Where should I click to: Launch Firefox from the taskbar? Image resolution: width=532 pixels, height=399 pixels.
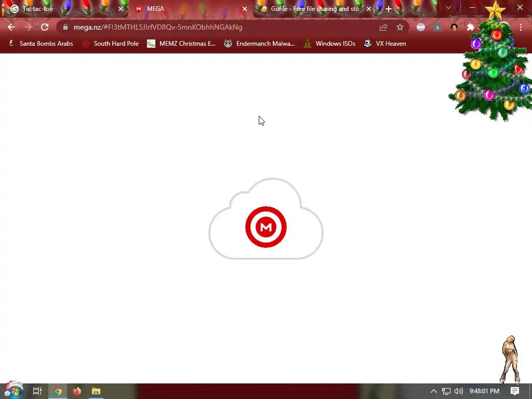(x=77, y=391)
